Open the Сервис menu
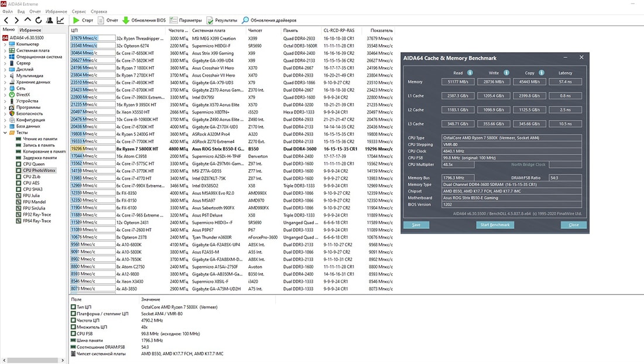This screenshot has height=364, width=644. 78,11
